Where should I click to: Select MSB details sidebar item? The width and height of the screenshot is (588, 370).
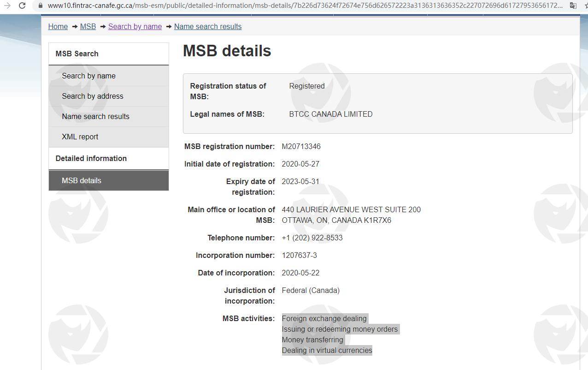82,181
